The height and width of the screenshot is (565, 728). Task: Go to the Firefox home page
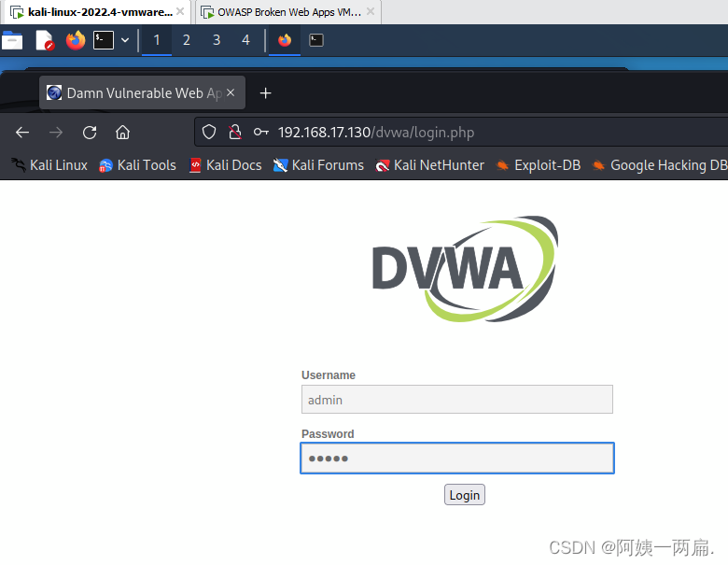tap(122, 133)
